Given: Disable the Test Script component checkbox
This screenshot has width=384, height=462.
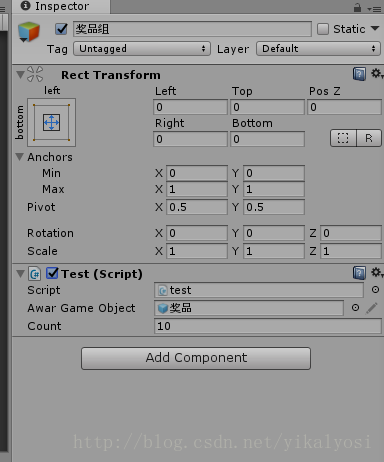Looking at the screenshot, I should [52, 274].
